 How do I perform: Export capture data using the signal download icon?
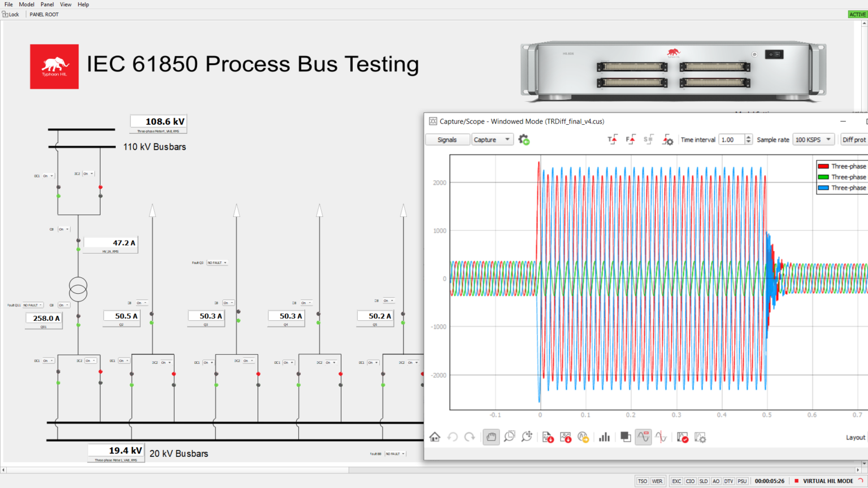(548, 437)
